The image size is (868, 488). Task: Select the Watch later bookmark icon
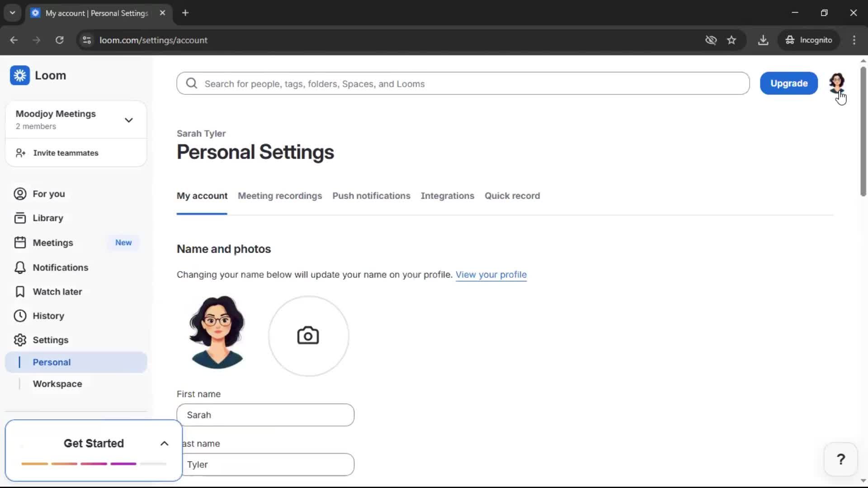(19, 291)
